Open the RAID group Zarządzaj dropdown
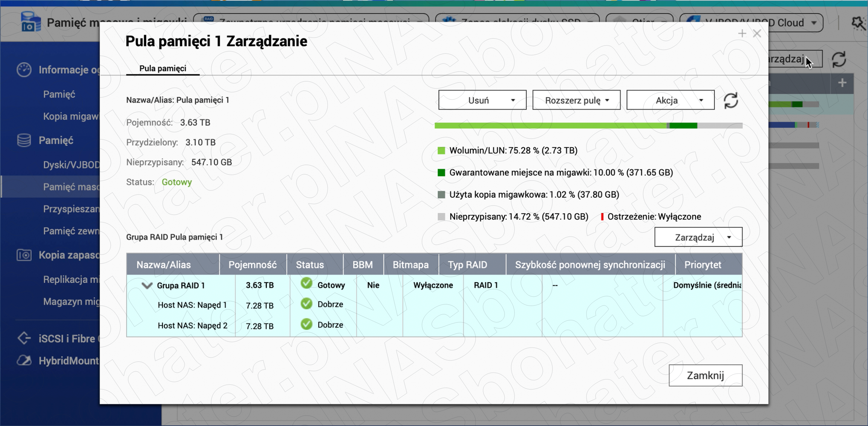This screenshot has width=868, height=426. pos(698,237)
